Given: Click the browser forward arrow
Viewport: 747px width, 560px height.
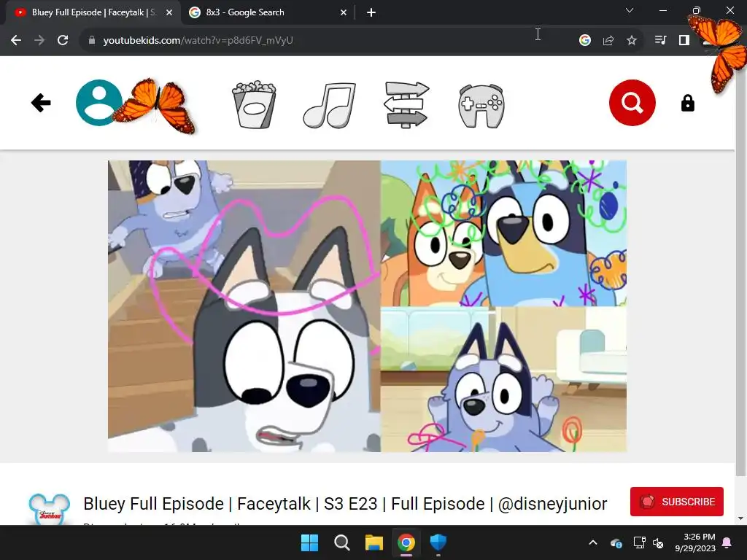Looking at the screenshot, I should pos(39,40).
